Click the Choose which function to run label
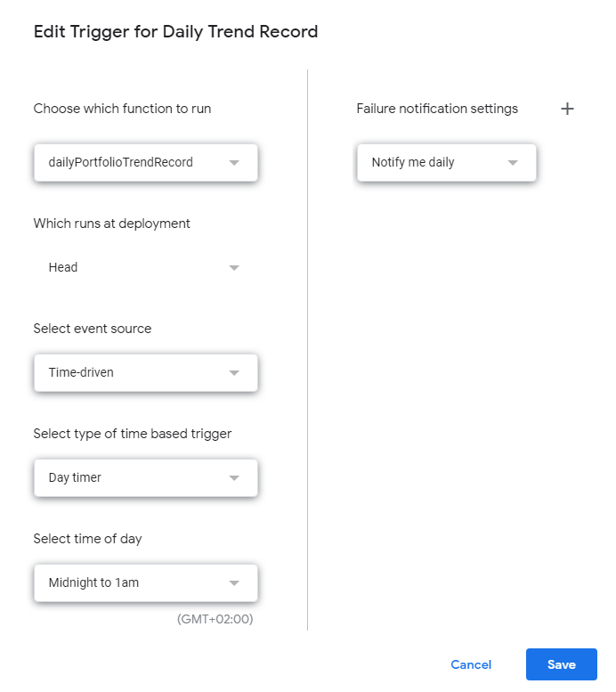 click(x=122, y=109)
